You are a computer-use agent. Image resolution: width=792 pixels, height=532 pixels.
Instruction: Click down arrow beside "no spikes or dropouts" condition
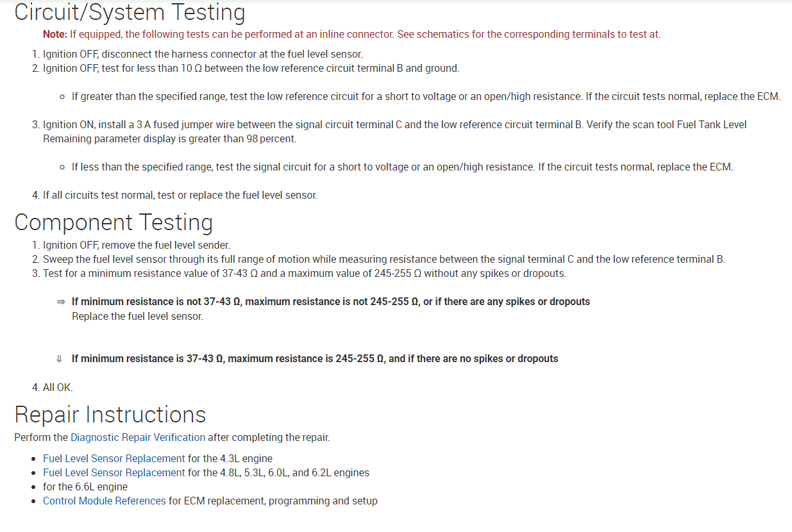point(60,359)
